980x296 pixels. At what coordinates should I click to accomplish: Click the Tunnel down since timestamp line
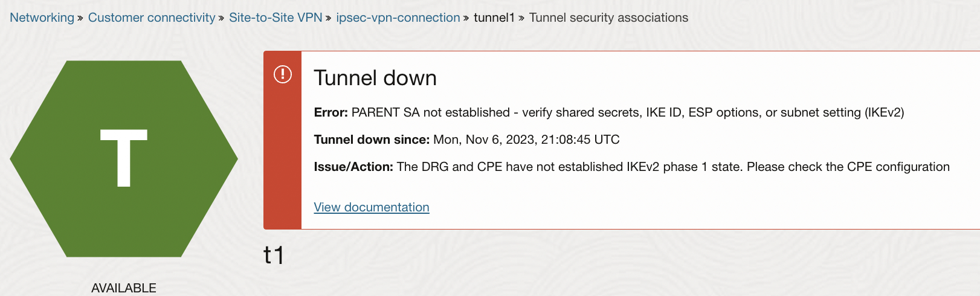tap(466, 140)
